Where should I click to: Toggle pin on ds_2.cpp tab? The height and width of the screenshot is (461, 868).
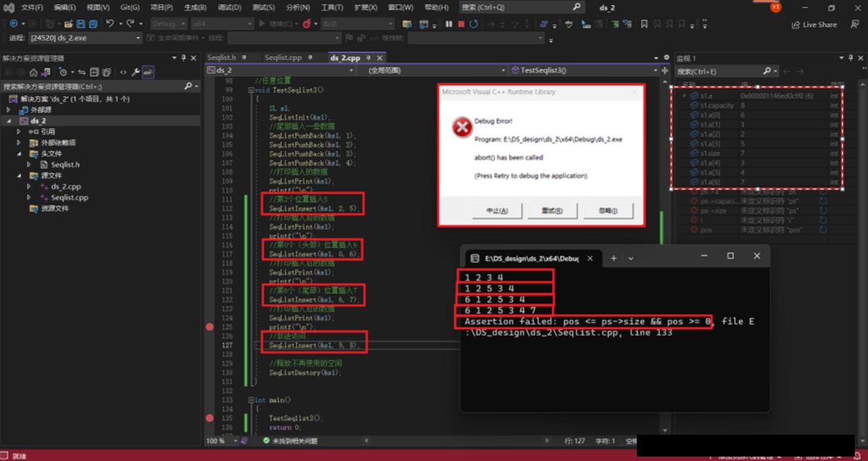[368, 58]
